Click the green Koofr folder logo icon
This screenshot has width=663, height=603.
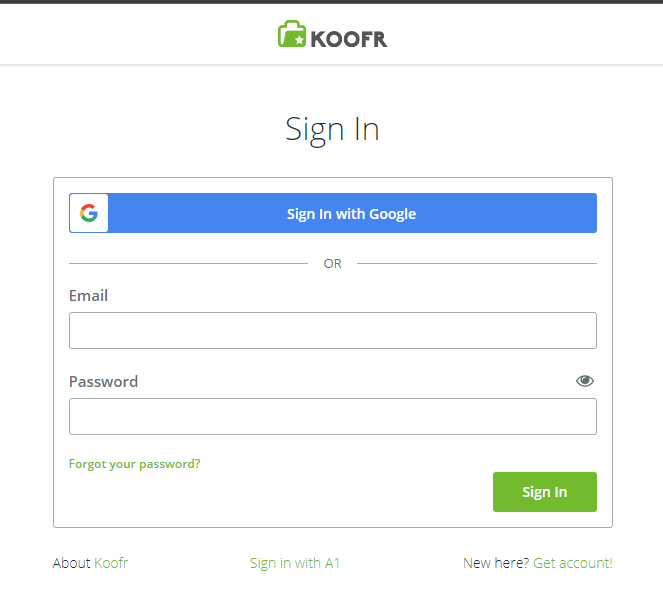[x=292, y=34]
